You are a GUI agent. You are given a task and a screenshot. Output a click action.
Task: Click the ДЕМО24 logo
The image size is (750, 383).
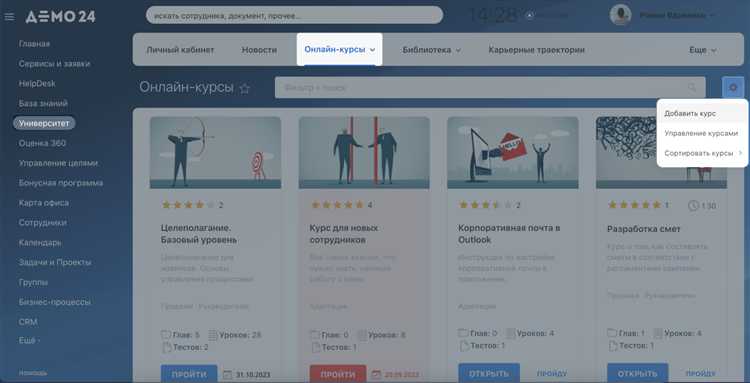coord(60,17)
